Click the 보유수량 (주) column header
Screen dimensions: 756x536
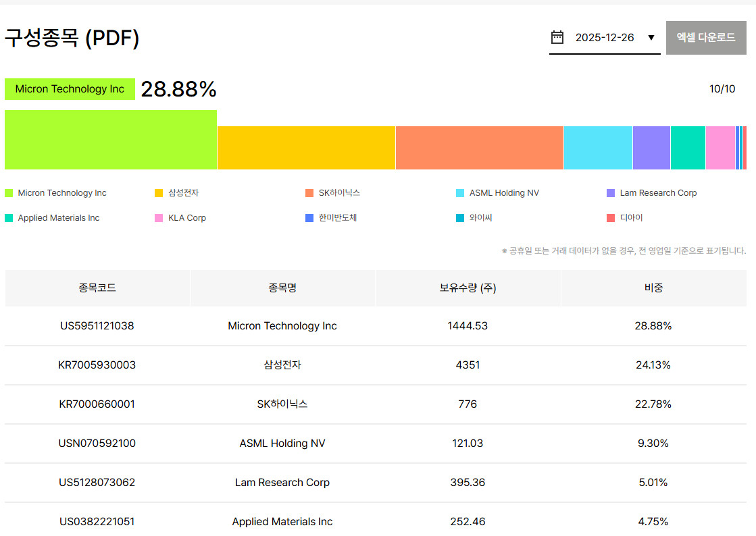pos(468,288)
